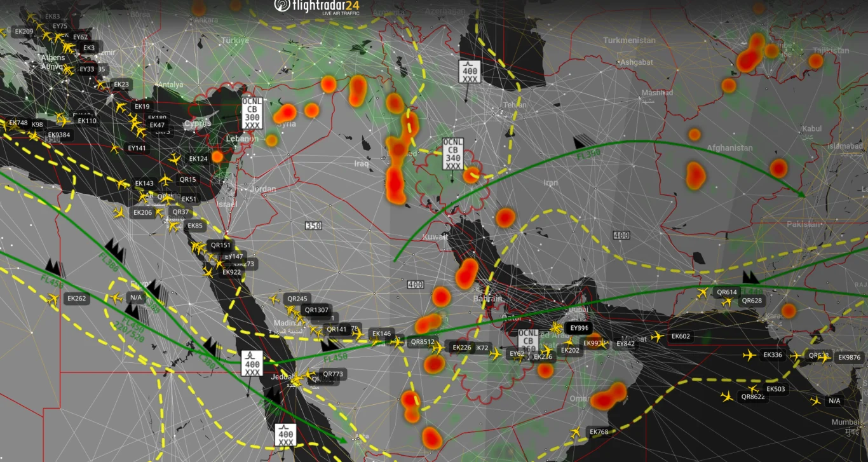Click the EK83 flight label
The width and height of the screenshot is (868, 462).
click(x=53, y=17)
